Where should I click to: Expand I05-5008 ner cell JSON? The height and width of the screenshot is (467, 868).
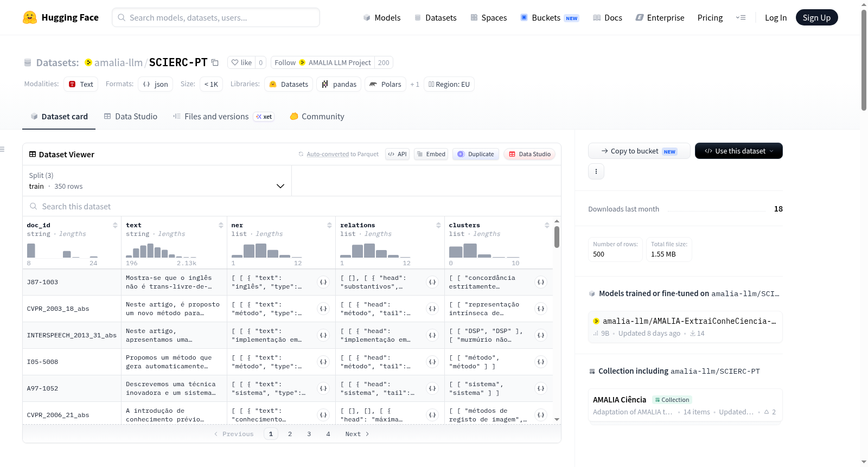(323, 362)
